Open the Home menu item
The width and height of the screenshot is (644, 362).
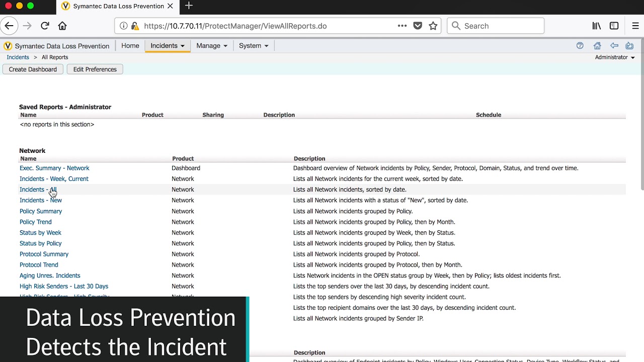point(130,46)
